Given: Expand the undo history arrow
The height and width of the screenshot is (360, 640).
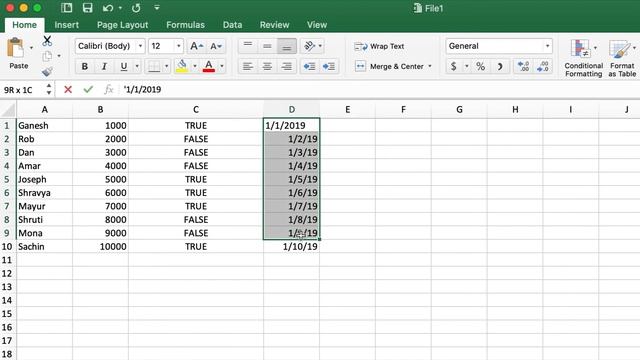Looking at the screenshot, I should pos(120,8).
